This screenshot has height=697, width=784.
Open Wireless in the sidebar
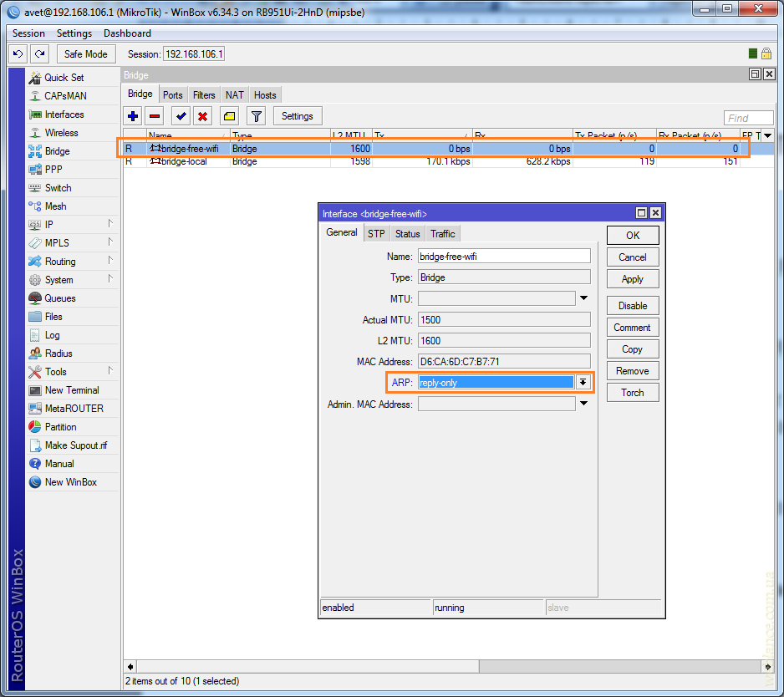[x=61, y=133]
